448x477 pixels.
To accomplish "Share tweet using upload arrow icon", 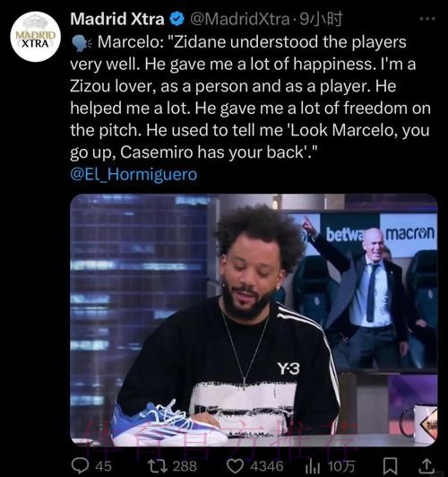I will (x=426, y=465).
